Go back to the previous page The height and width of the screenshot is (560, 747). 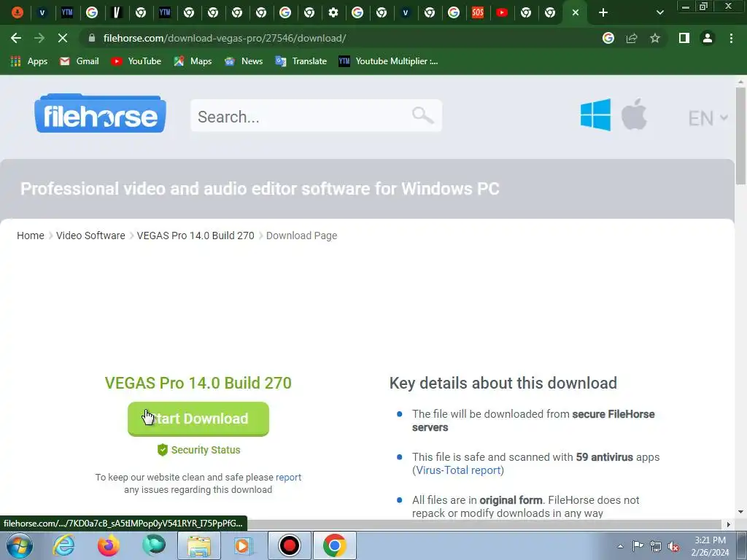(16, 38)
